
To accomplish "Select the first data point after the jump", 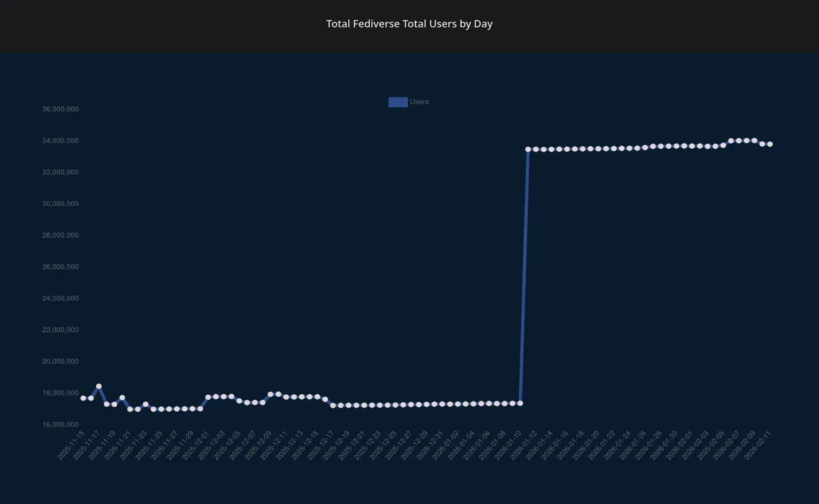I will pos(528,149).
